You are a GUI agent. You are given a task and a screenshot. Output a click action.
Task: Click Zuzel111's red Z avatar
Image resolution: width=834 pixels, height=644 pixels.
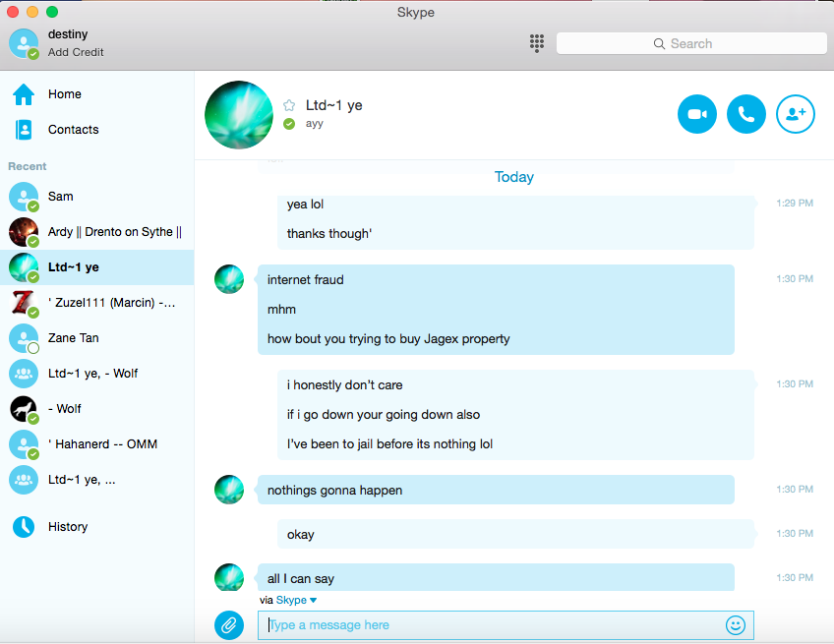pos(24,303)
